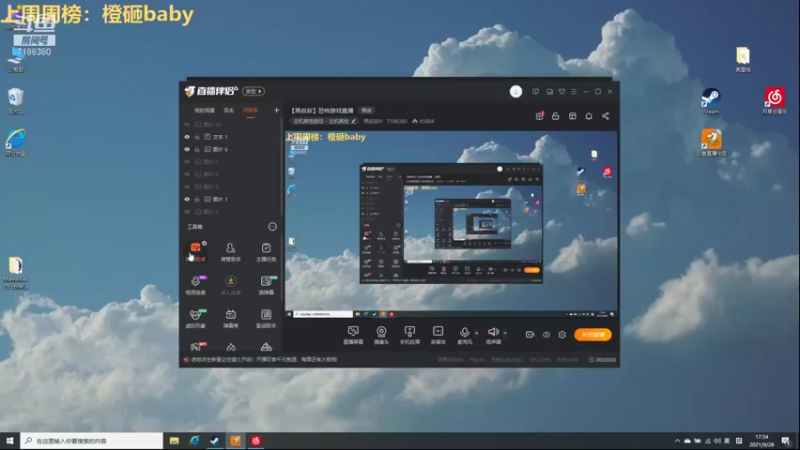Click the small gear on the 弹幕助手 tool
The height and width of the screenshot is (450, 800).
pyautogui.click(x=204, y=243)
